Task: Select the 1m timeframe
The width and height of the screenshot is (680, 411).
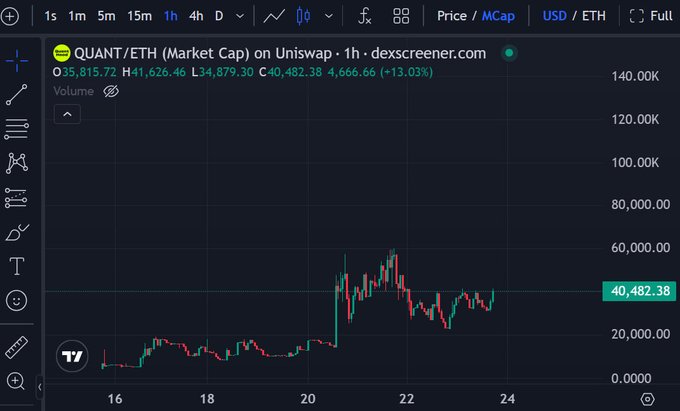Action: coord(77,16)
